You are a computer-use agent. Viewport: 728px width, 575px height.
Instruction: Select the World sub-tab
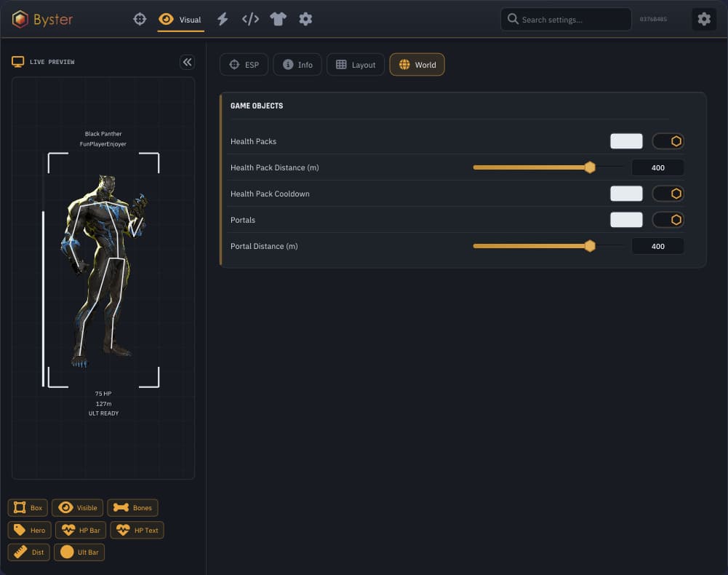pyautogui.click(x=417, y=65)
